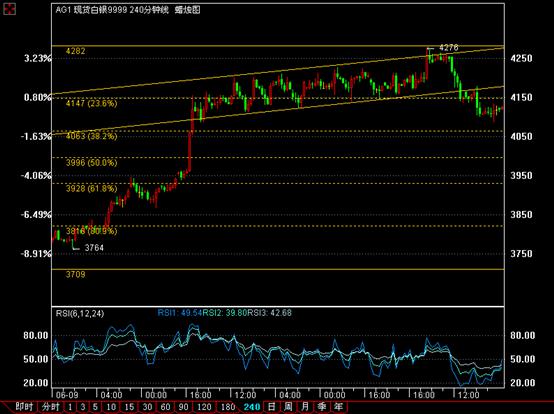Select the 1-minute period tab
The image size is (554, 414).
point(70,407)
